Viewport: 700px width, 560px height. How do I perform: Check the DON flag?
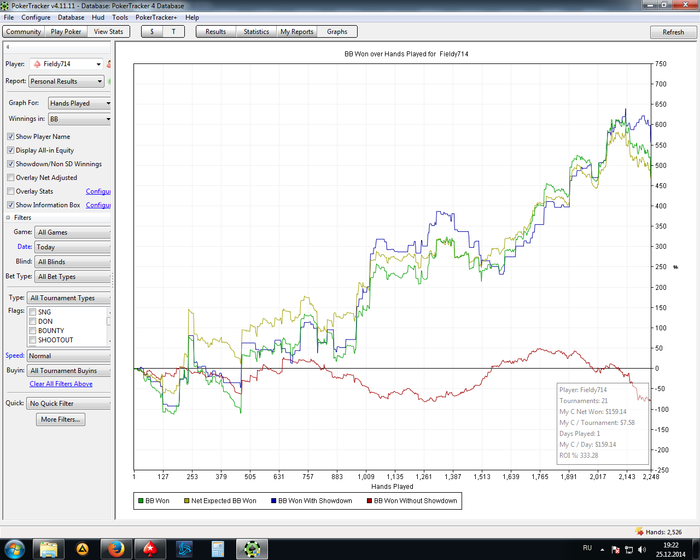(33, 322)
